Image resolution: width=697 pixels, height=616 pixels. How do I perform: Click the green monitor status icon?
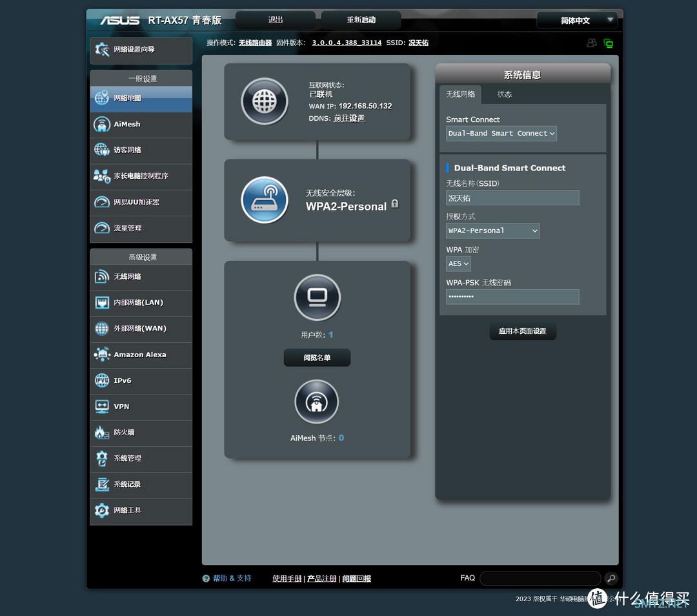point(608,43)
